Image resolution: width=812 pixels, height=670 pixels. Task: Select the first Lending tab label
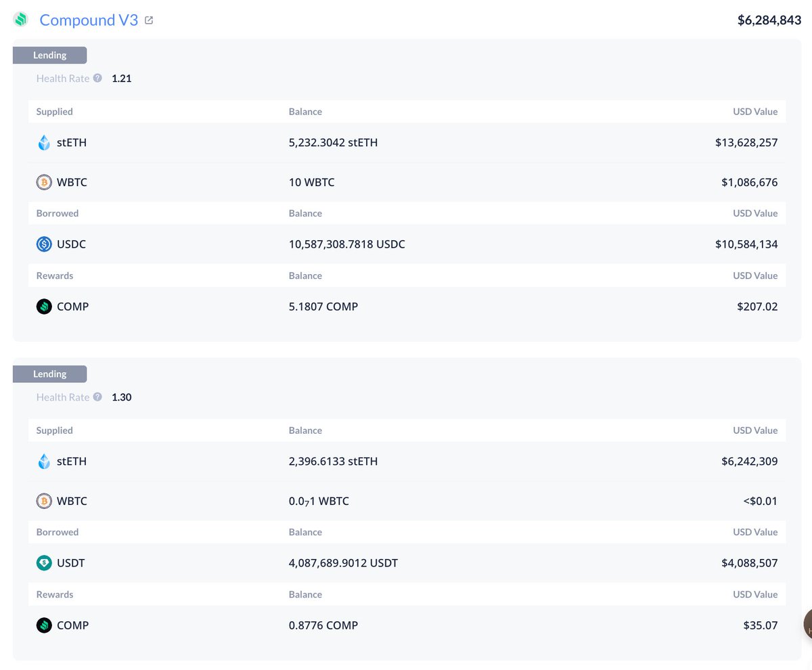(50, 55)
